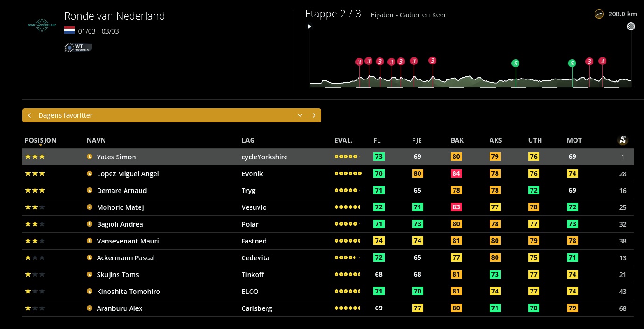Image resolution: width=644 pixels, height=329 pixels.
Task: Go to next list with right chevron
Action: point(314,115)
